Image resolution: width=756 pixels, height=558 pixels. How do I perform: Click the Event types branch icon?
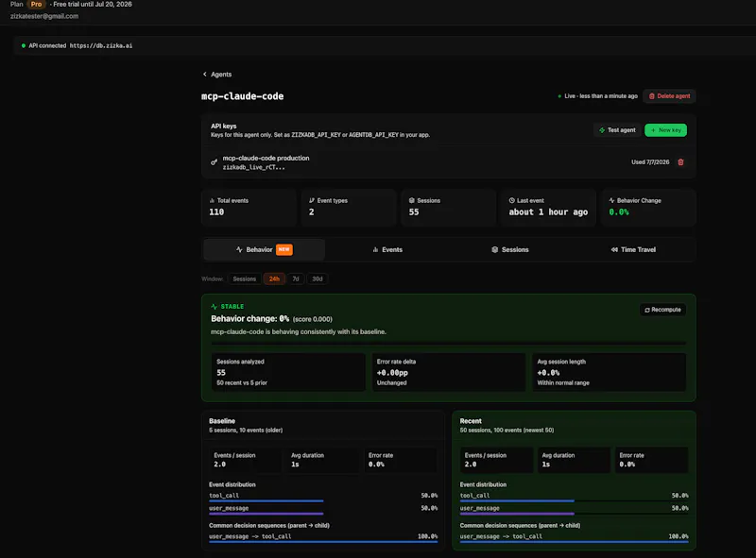pyautogui.click(x=312, y=200)
